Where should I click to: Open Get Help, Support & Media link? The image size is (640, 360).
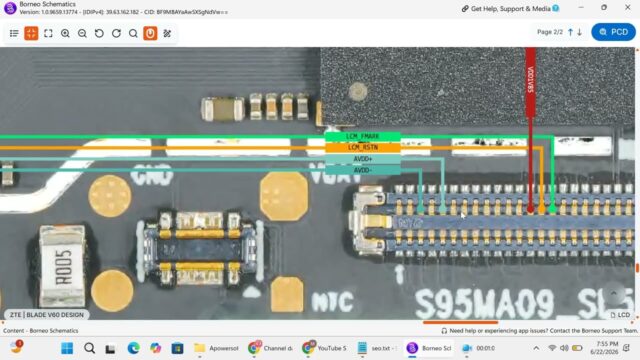tap(510, 9)
